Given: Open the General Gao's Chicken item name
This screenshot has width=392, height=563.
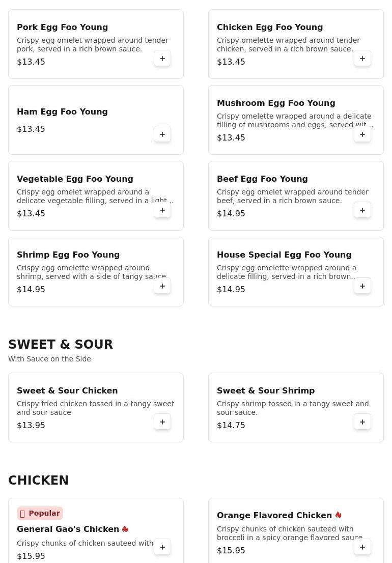Looking at the screenshot, I should (68, 529).
